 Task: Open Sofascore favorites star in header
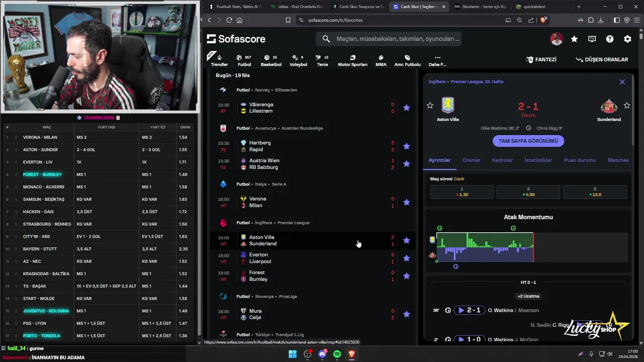574,39
